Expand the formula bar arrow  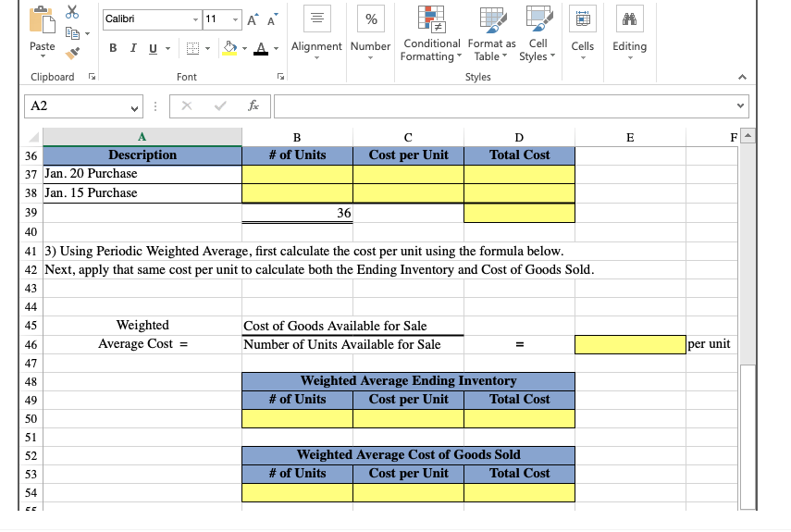pyautogui.click(x=740, y=105)
